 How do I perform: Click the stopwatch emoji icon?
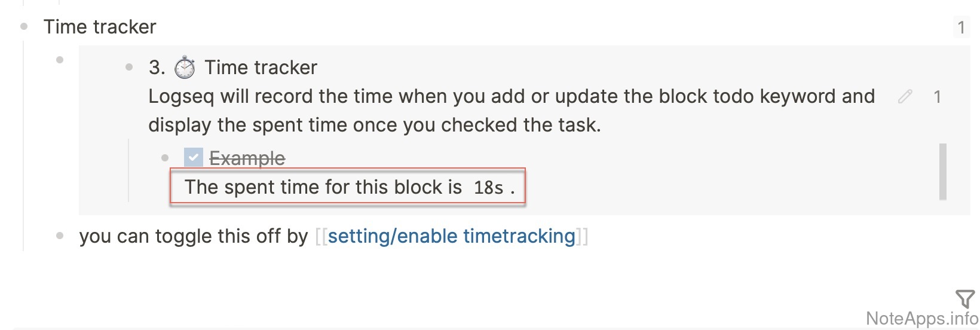click(185, 68)
